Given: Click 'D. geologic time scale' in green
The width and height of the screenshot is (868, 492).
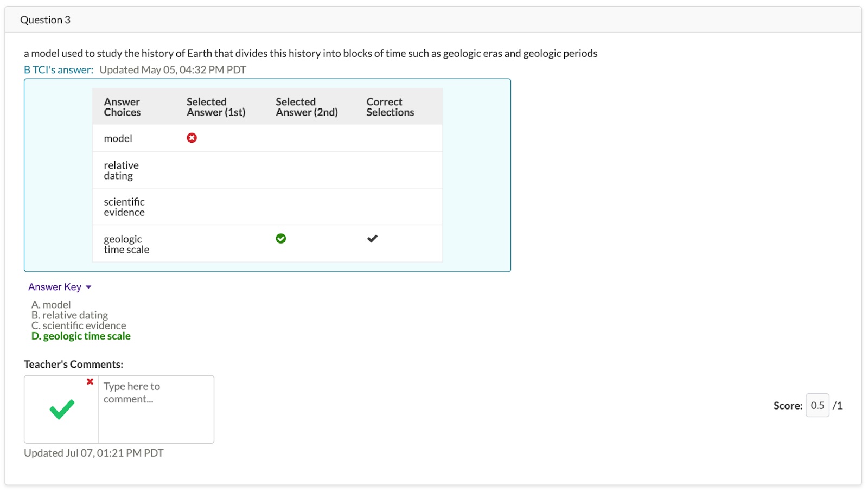Looking at the screenshot, I should (x=81, y=336).
